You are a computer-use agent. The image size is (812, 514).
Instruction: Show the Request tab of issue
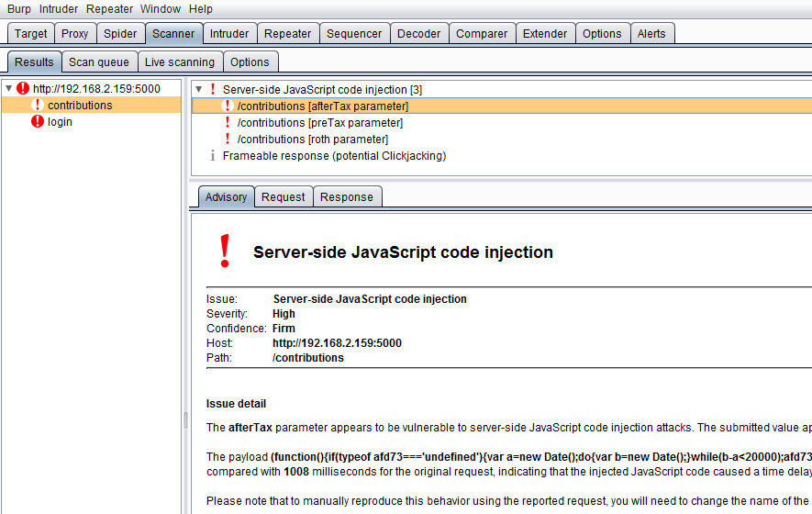click(284, 197)
